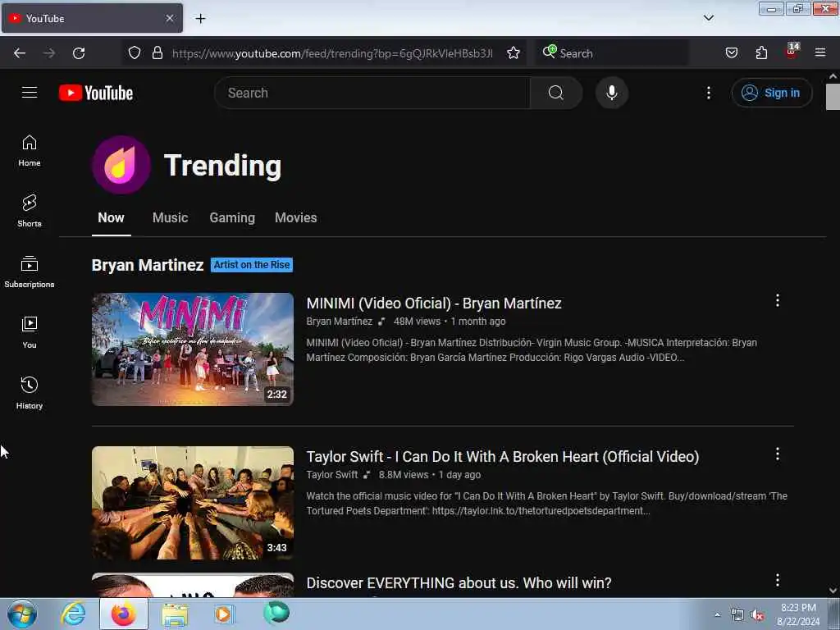The height and width of the screenshot is (630, 840).
Task: Click the Firefox back arrow
Action: pos(20,53)
